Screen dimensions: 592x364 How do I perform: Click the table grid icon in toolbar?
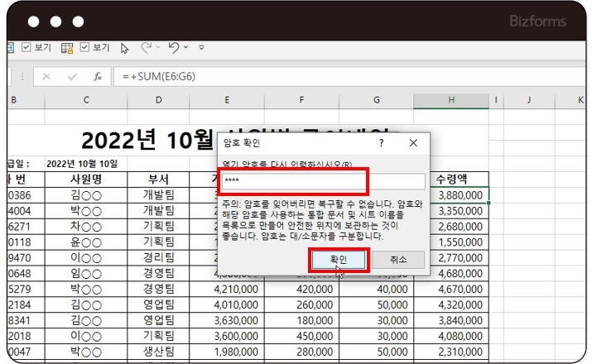[x=68, y=48]
